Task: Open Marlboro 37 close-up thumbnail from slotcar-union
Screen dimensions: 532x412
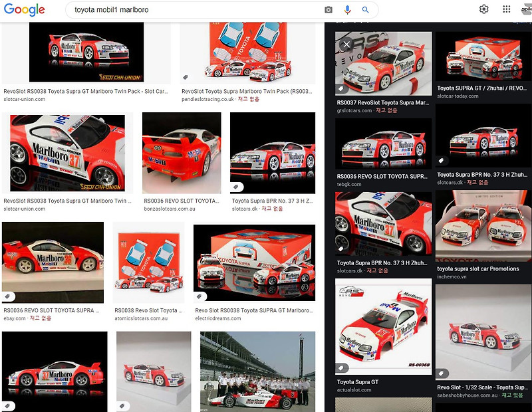Action: pos(68,153)
